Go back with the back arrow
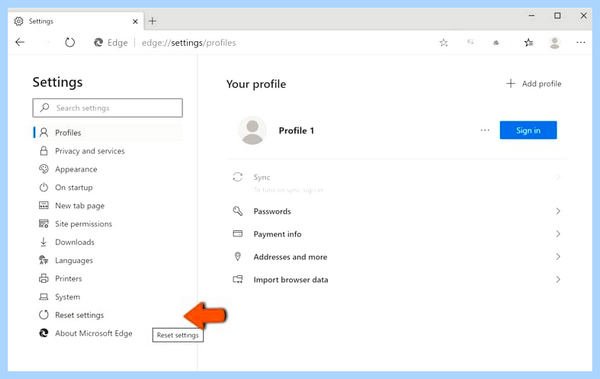Image resolution: width=600 pixels, height=379 pixels. click(20, 42)
